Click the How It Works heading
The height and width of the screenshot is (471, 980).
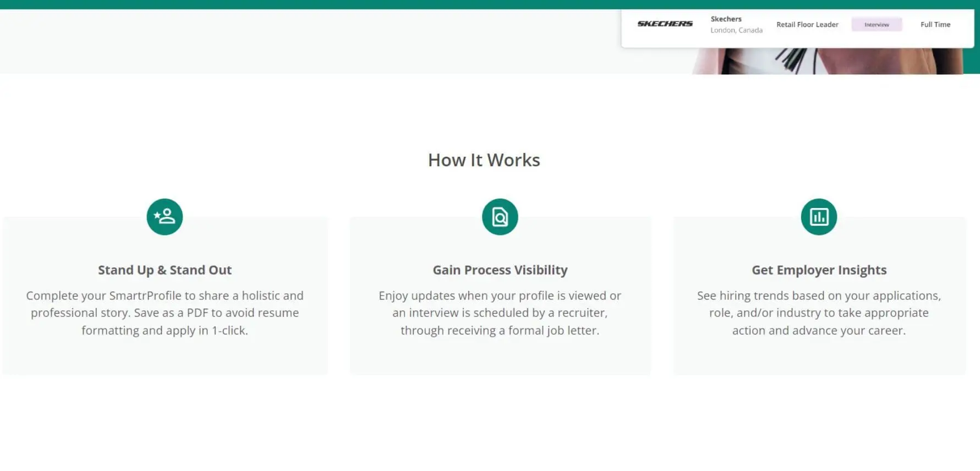(x=484, y=160)
